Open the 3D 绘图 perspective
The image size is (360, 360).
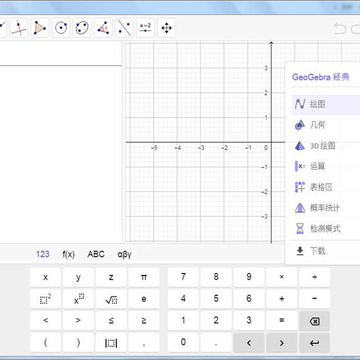click(x=326, y=146)
